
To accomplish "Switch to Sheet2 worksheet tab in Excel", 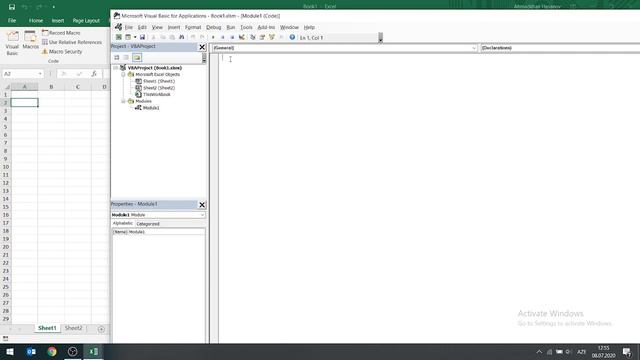I will tap(73, 328).
